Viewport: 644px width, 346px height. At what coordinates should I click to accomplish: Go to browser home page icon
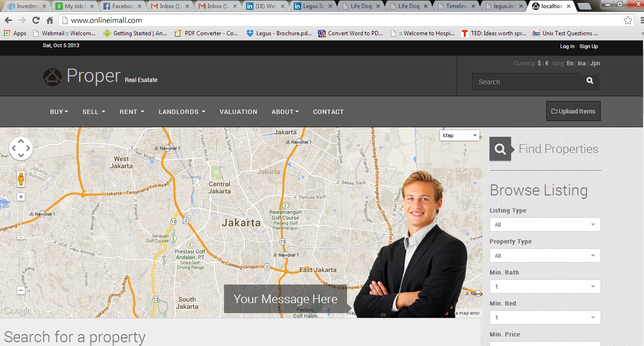click(50, 20)
